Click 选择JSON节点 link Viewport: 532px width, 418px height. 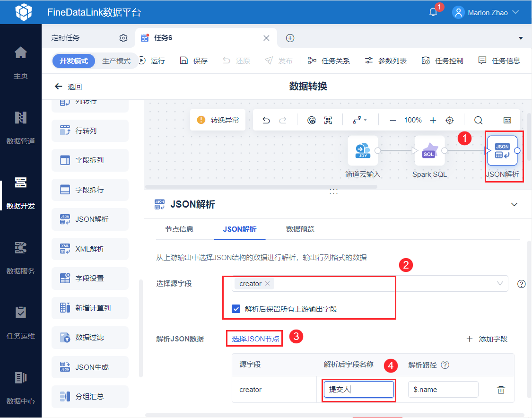(255, 339)
